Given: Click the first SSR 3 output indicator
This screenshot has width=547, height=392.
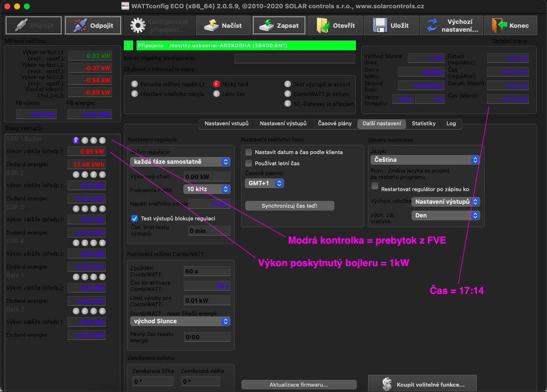Looking at the screenshot, I should pos(76,209).
